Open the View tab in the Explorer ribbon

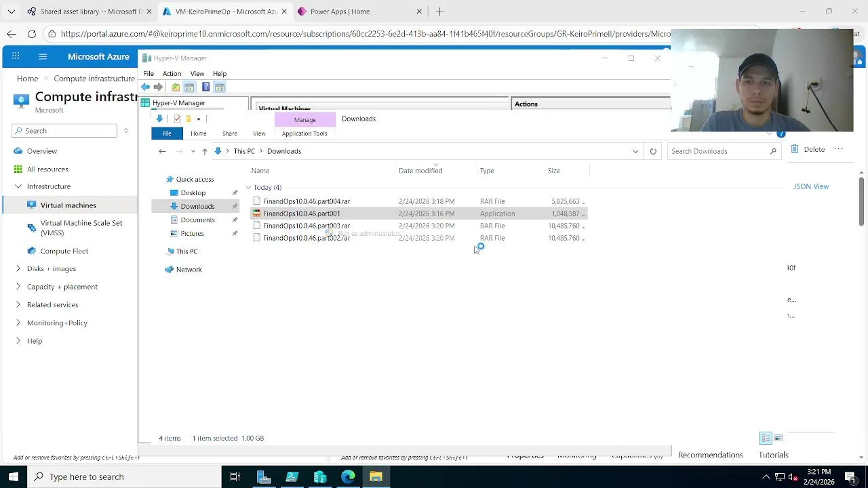coord(259,134)
